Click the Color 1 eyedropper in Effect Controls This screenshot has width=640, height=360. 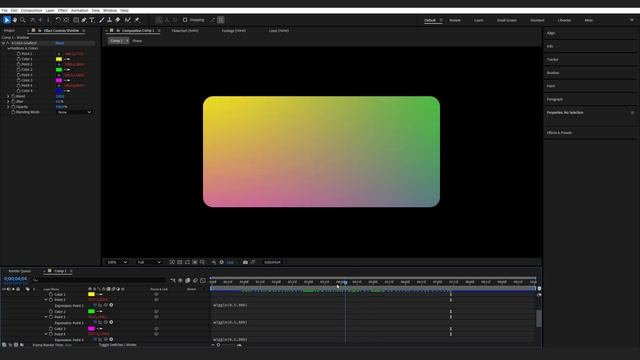pyautogui.click(x=67, y=59)
